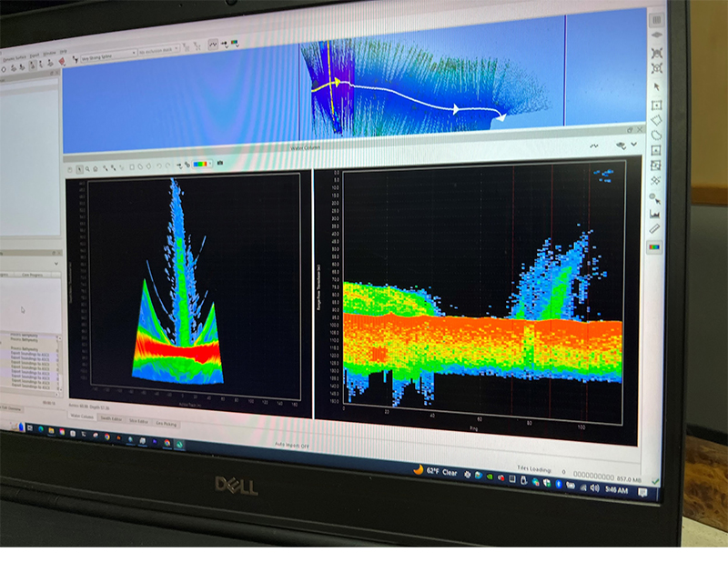Image resolution: width=728 pixels, height=562 pixels.
Task: Select the arrow pointer in right toolbar
Action: (656, 86)
